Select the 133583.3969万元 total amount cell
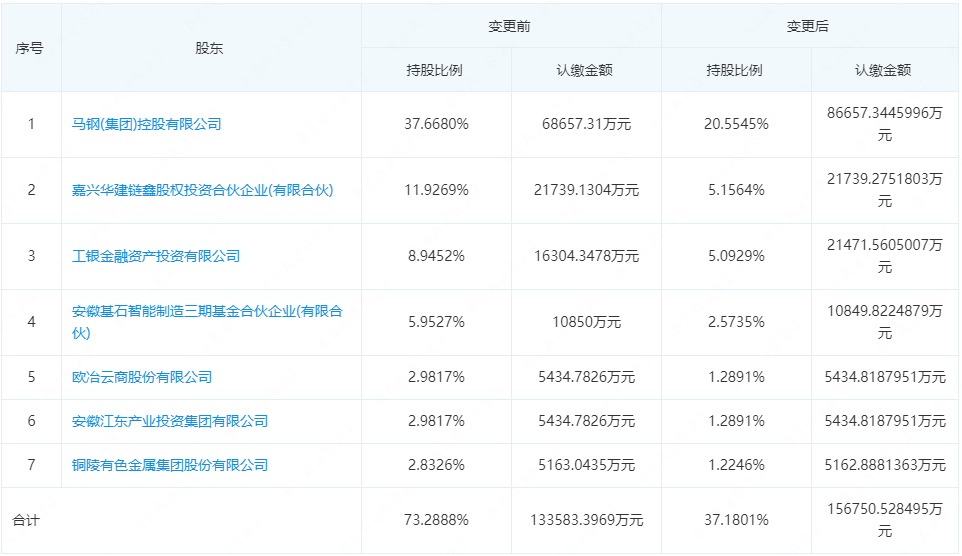This screenshot has height=556, width=962. [x=585, y=521]
